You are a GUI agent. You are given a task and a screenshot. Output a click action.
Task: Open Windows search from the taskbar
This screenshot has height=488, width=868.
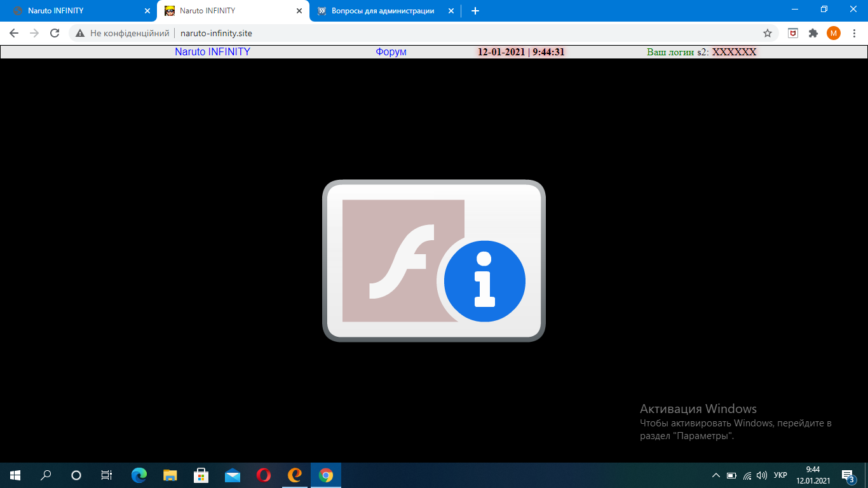point(46,475)
